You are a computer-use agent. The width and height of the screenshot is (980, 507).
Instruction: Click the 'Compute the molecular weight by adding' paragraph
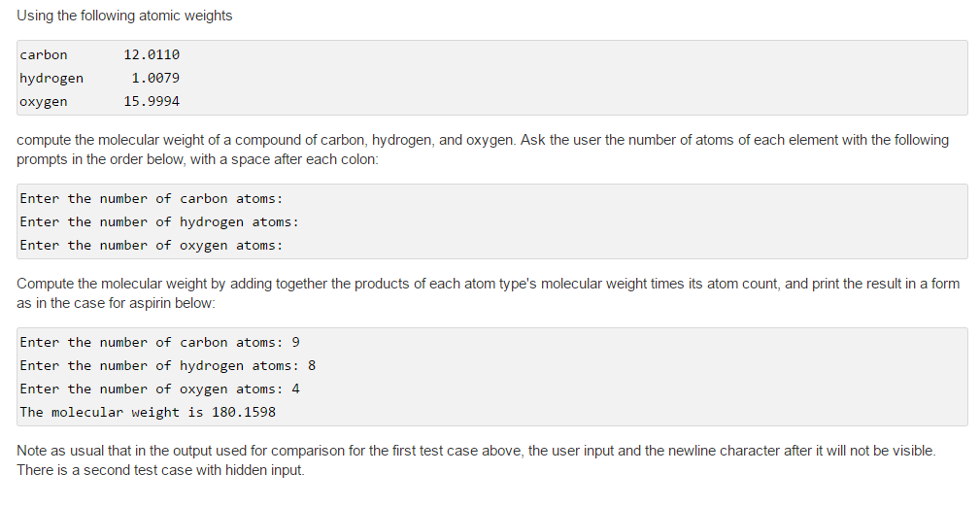[x=489, y=293]
